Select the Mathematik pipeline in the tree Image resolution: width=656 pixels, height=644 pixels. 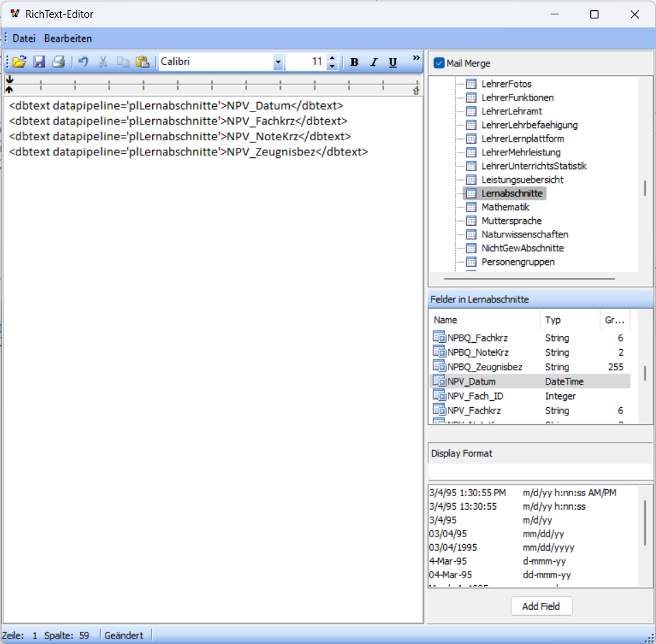pyautogui.click(x=505, y=207)
